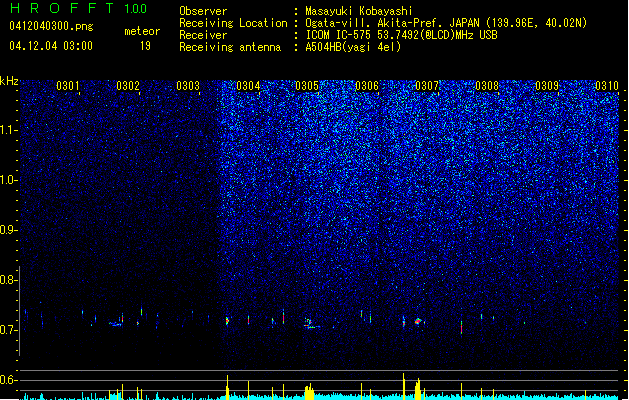Click the Observer field label

coord(203,11)
